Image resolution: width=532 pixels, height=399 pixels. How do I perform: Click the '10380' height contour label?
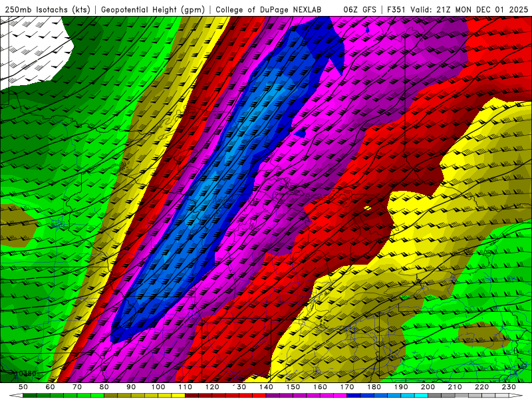tap(26, 373)
